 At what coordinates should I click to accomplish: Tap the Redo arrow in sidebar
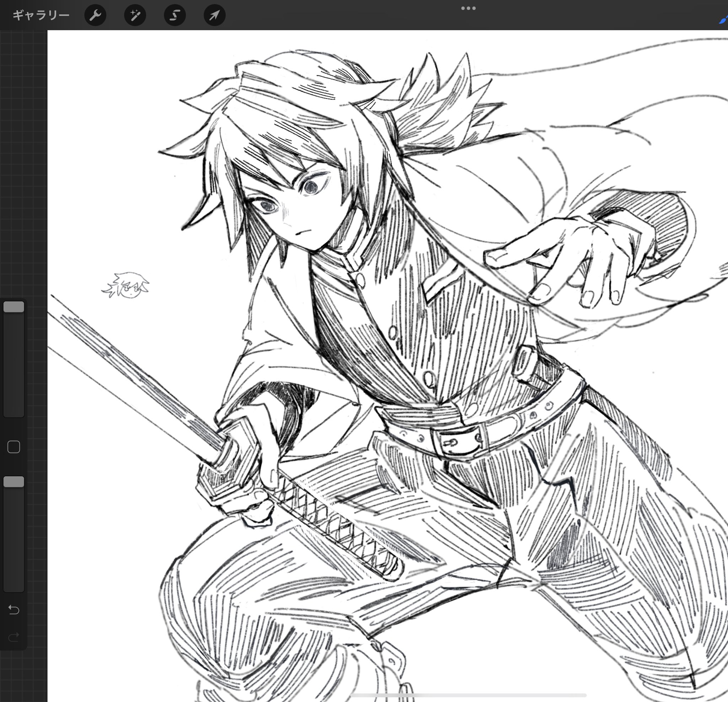(x=14, y=637)
